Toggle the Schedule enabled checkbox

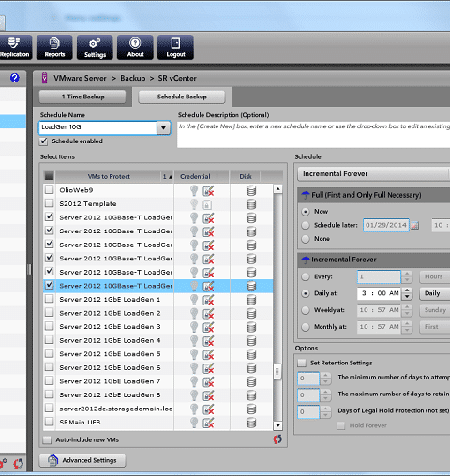point(44,141)
